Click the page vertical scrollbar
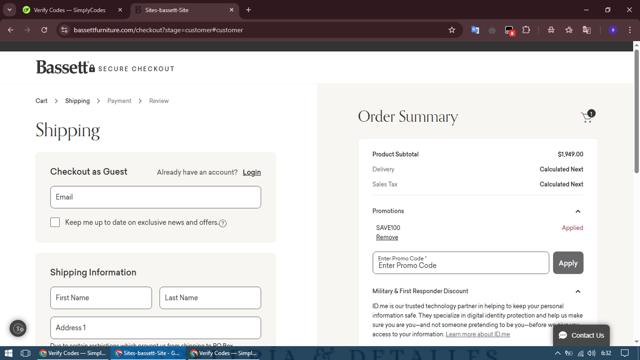The image size is (640, 360). (636, 110)
